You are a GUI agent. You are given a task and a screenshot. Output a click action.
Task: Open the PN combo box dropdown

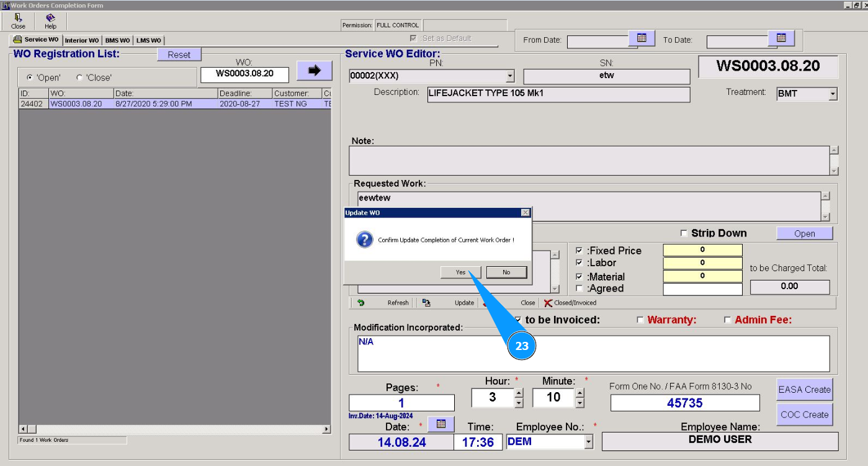[x=510, y=76]
